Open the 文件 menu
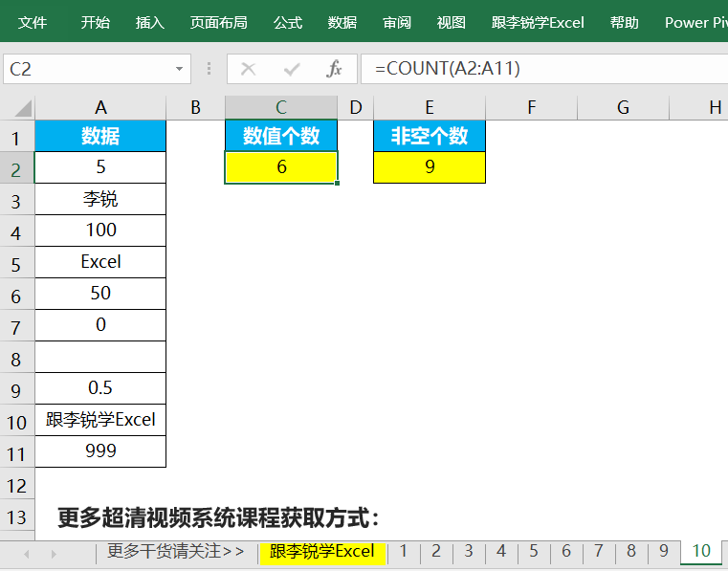This screenshot has height=571, width=728. point(33,22)
